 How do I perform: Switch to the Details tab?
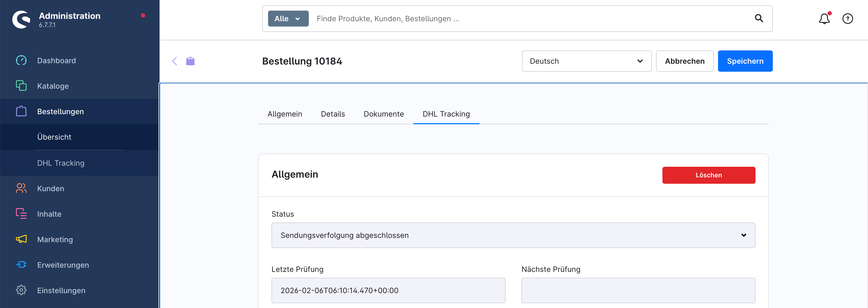(x=333, y=114)
